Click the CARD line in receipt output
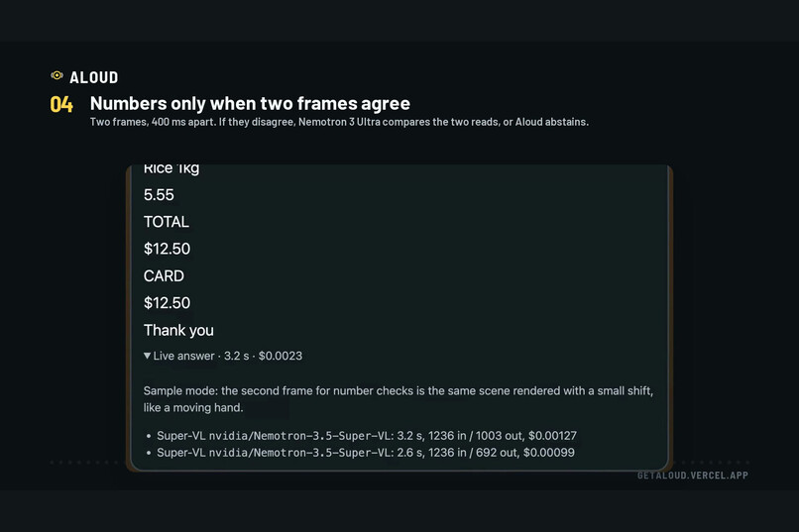Viewport: 799px width, 532px height. (x=164, y=276)
